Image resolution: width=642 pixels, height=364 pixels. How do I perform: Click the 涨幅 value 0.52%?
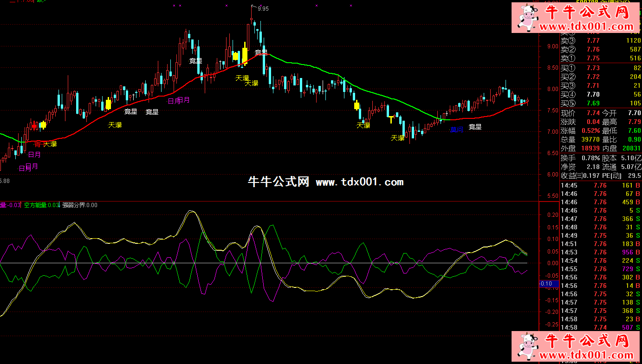pyautogui.click(x=590, y=131)
